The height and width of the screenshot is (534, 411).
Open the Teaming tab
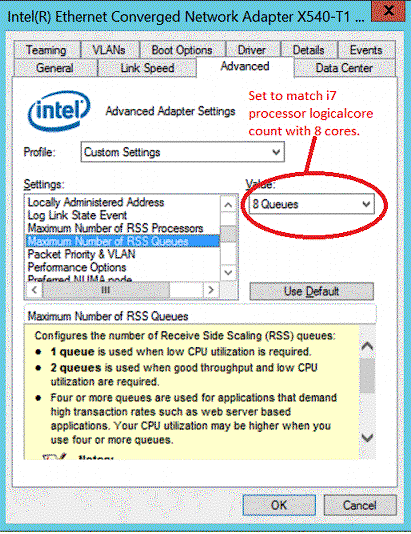coord(47,50)
